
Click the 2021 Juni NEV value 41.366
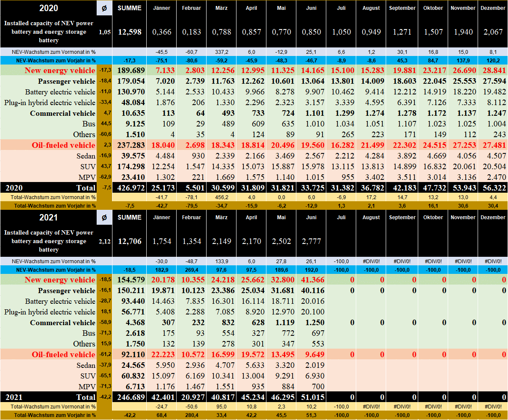click(311, 280)
